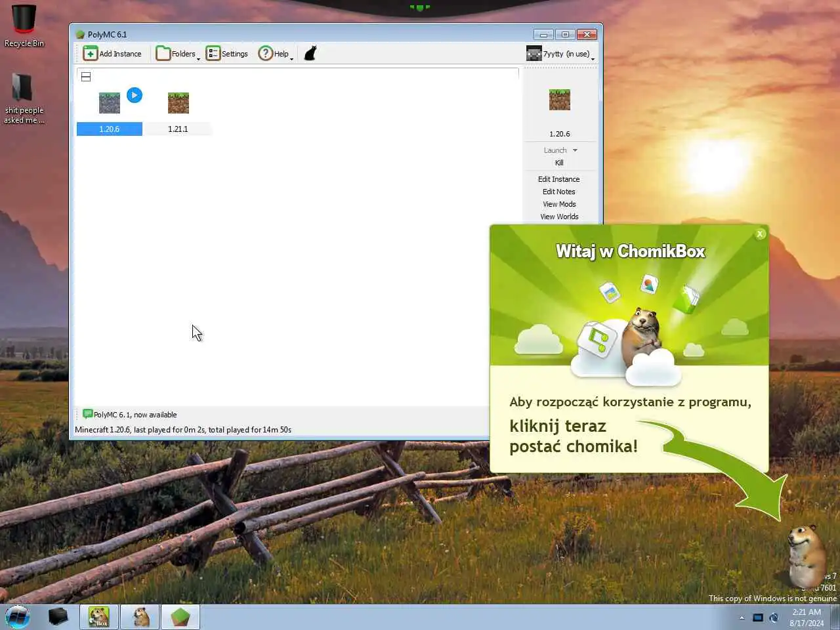Open the Help toolbar menu
840x630 pixels.
click(275, 54)
